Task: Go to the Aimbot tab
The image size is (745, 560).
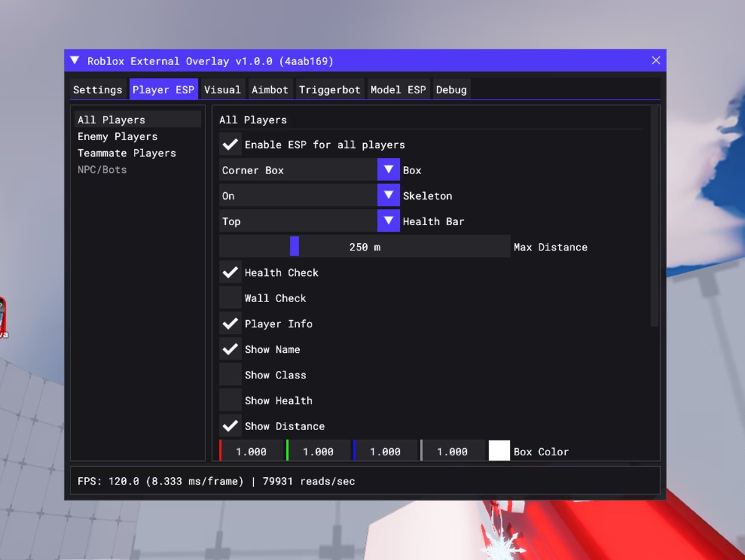Action: coord(270,90)
